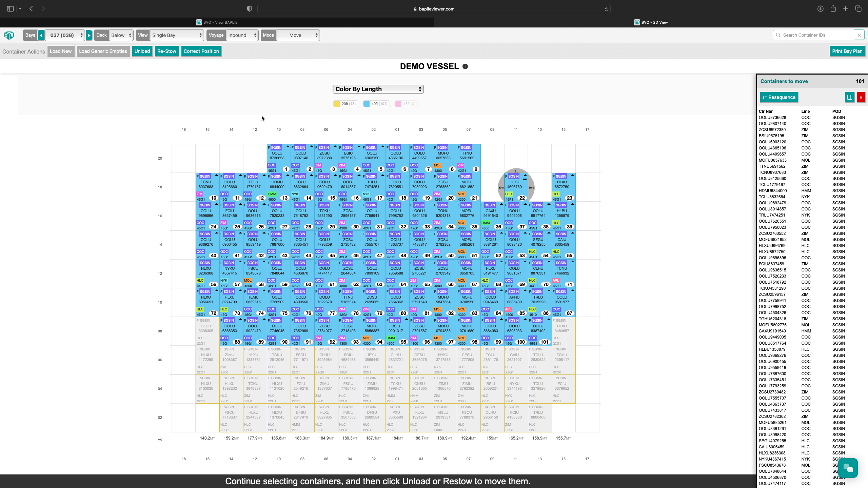Click the Unload button

(142, 51)
